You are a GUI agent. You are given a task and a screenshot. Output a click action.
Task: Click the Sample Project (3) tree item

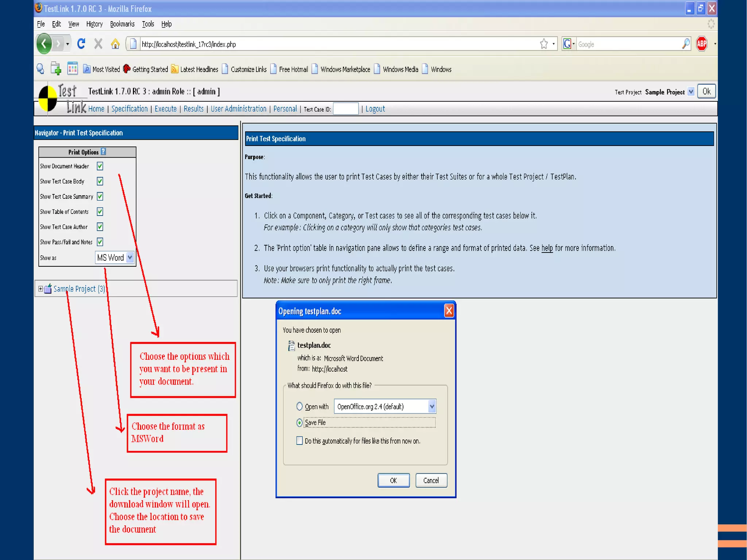79,289
